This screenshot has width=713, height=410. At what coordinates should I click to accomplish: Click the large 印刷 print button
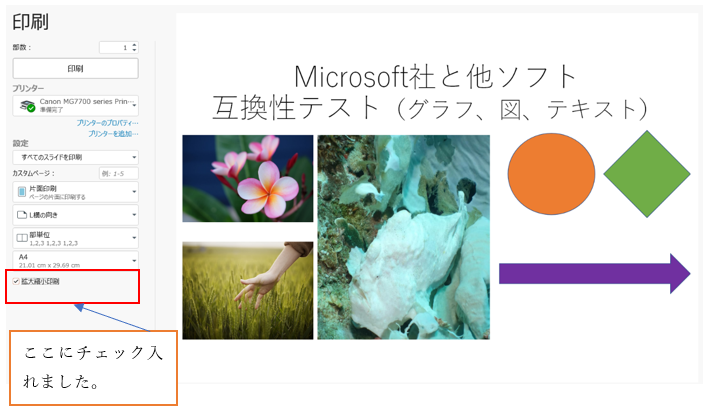[75, 69]
